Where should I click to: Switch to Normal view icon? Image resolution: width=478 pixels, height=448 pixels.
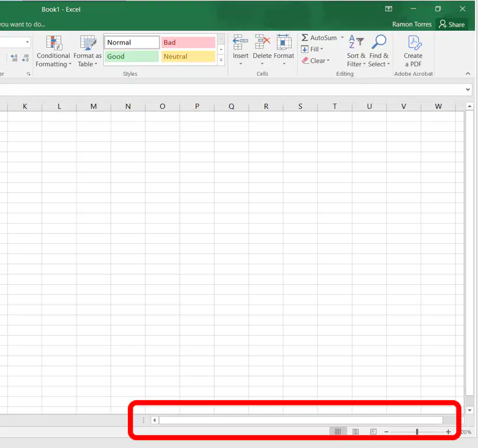tap(338, 431)
